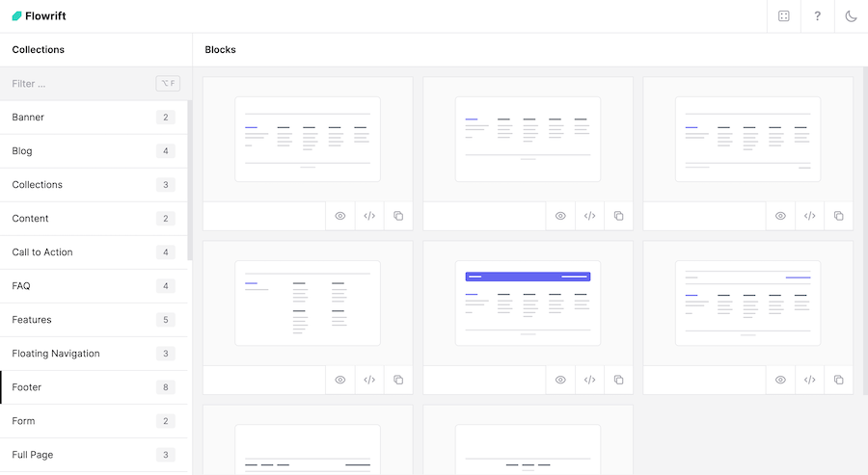Preview the footer block with purple banner
868x475 pixels.
560,380
